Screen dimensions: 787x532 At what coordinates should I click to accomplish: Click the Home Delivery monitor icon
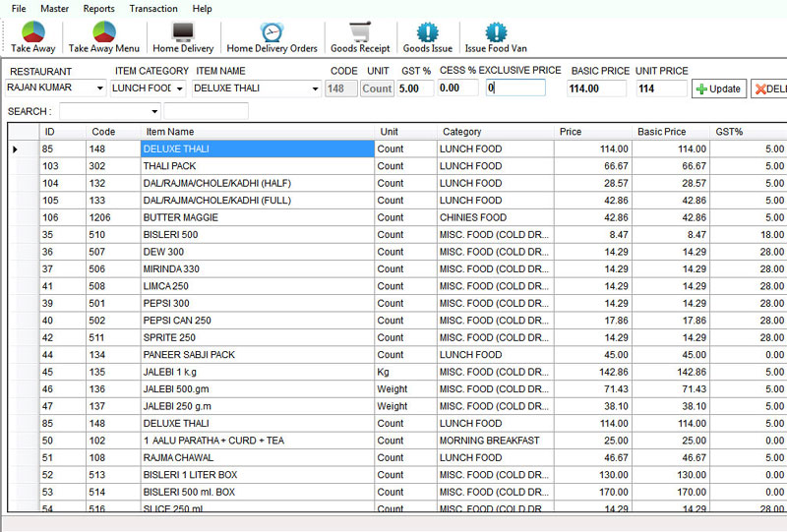(183, 32)
